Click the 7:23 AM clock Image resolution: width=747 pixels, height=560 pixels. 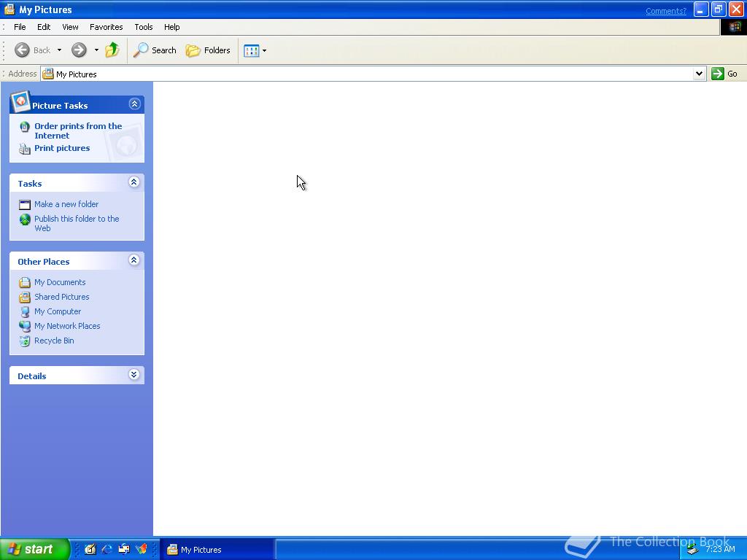720,550
